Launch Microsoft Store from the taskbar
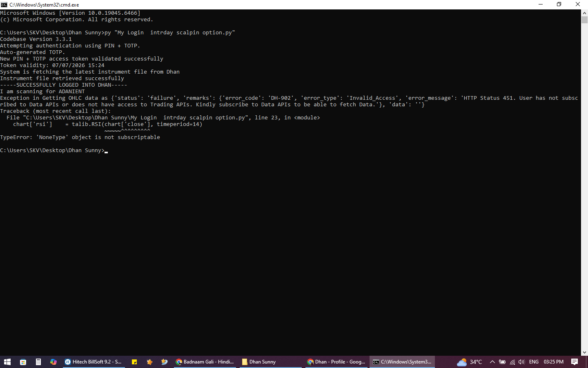Image resolution: width=588 pixels, height=368 pixels. click(x=23, y=362)
